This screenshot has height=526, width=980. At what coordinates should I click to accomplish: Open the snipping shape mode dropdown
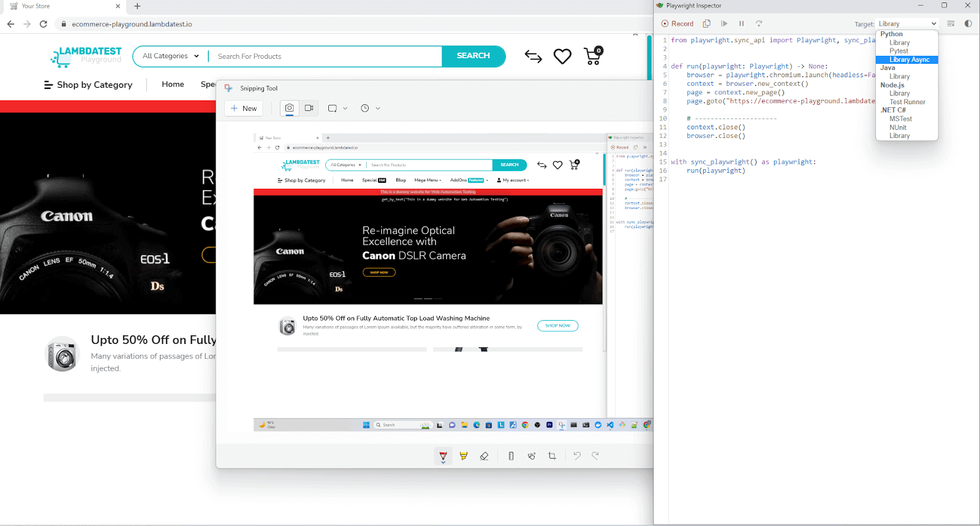(x=337, y=108)
